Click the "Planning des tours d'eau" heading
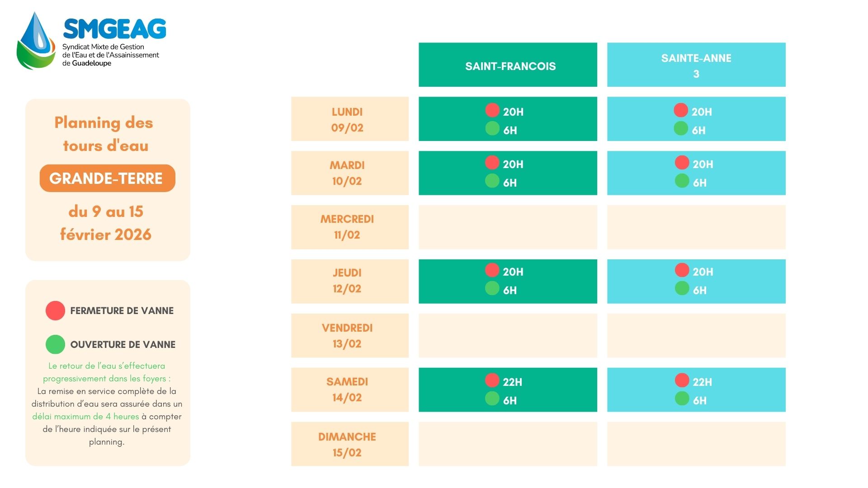 click(x=104, y=134)
